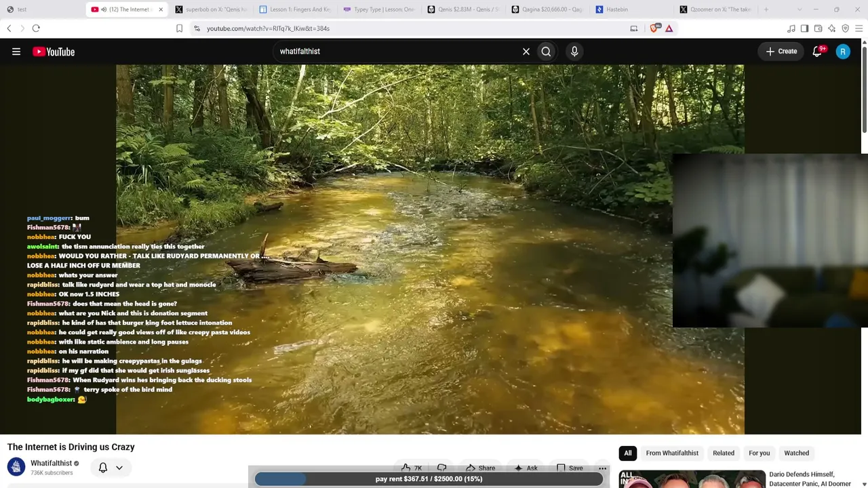Start voice search with the microphone
Viewport: 868px width, 488px height.
574,52
